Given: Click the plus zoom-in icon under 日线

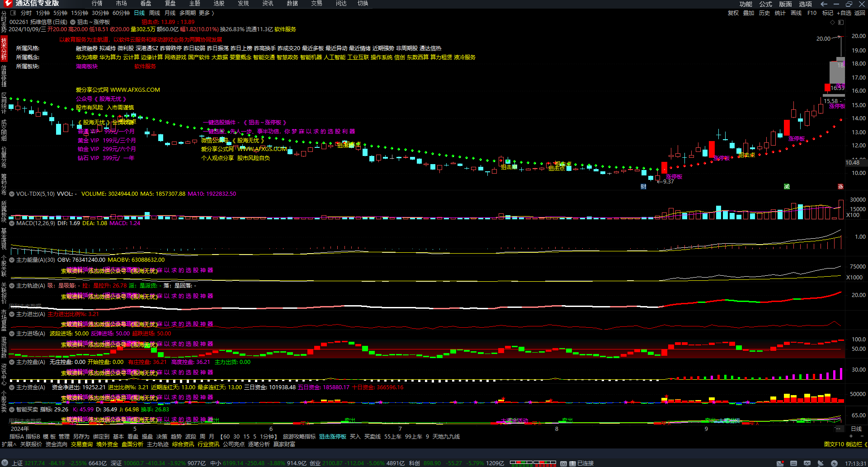Looking at the screenshot, I should [x=852, y=435].
